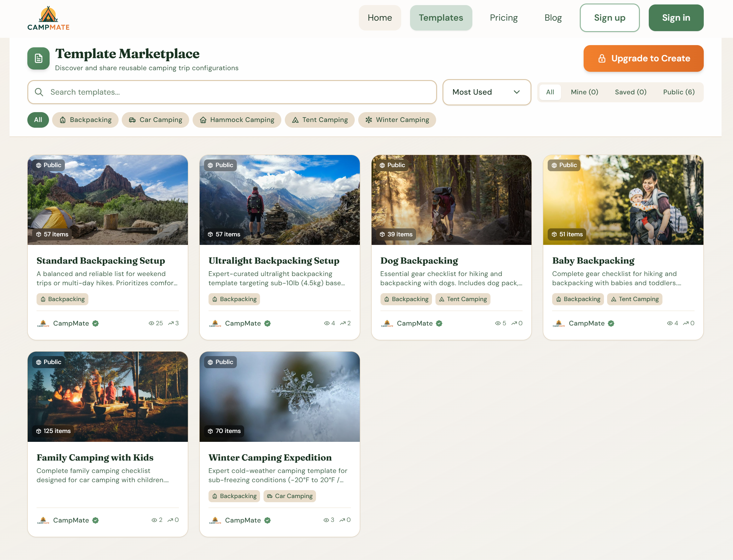Click the search magnifier icon
This screenshot has width=733, height=560.
[39, 92]
